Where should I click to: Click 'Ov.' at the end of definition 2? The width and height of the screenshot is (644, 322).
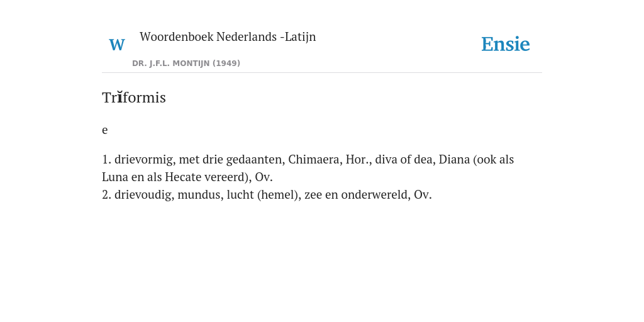423,195
